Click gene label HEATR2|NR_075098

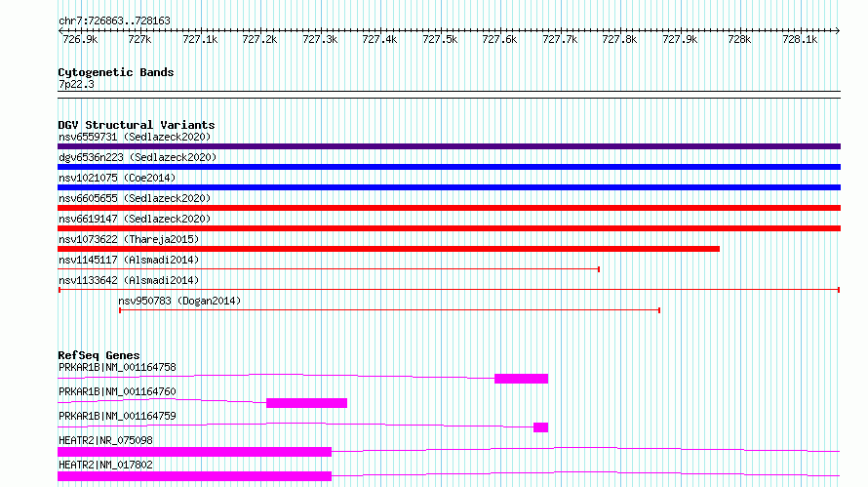coord(105,440)
